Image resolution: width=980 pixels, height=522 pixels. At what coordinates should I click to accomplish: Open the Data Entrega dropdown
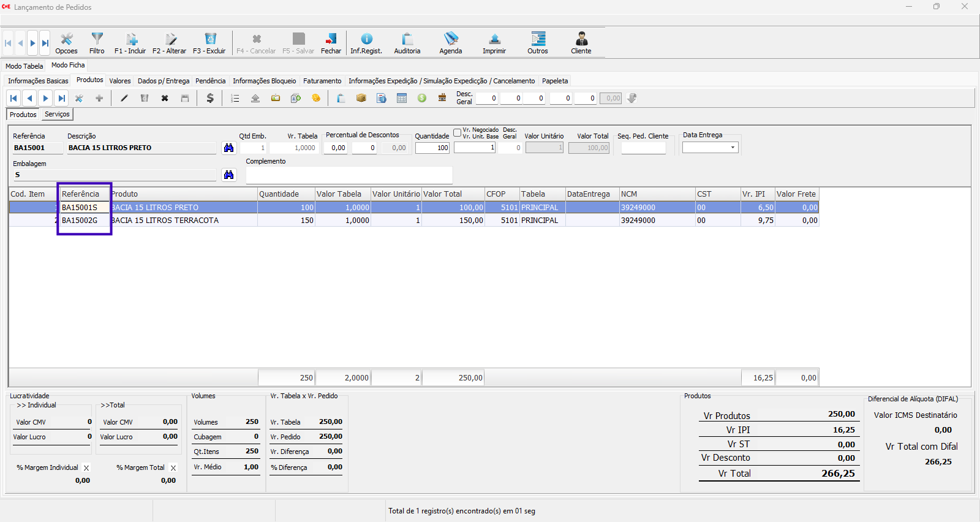[733, 148]
